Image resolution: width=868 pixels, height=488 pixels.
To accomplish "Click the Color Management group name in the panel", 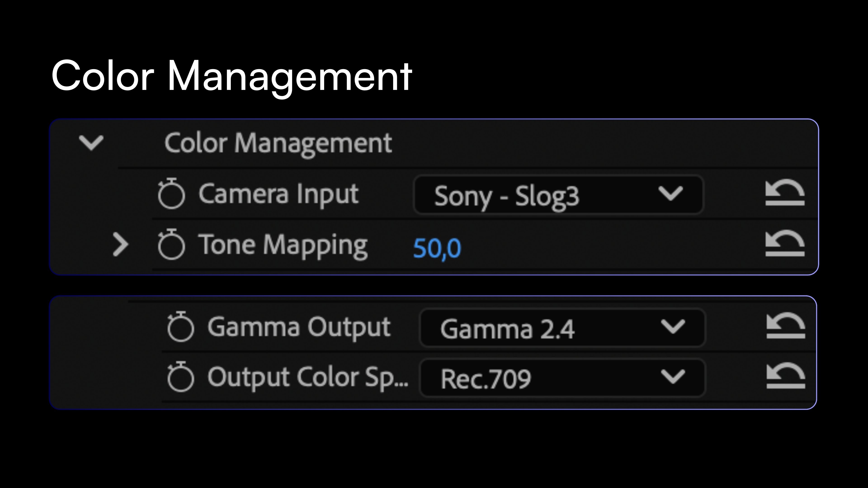I will 278,143.
